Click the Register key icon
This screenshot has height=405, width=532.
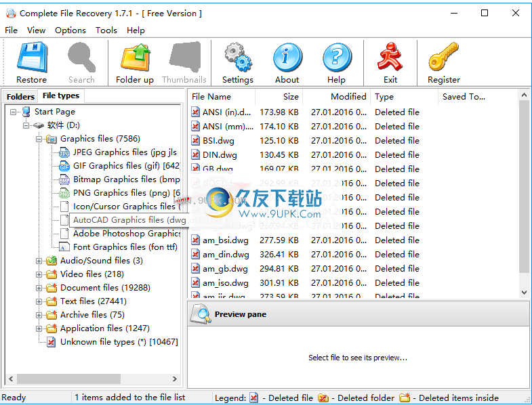(x=443, y=56)
